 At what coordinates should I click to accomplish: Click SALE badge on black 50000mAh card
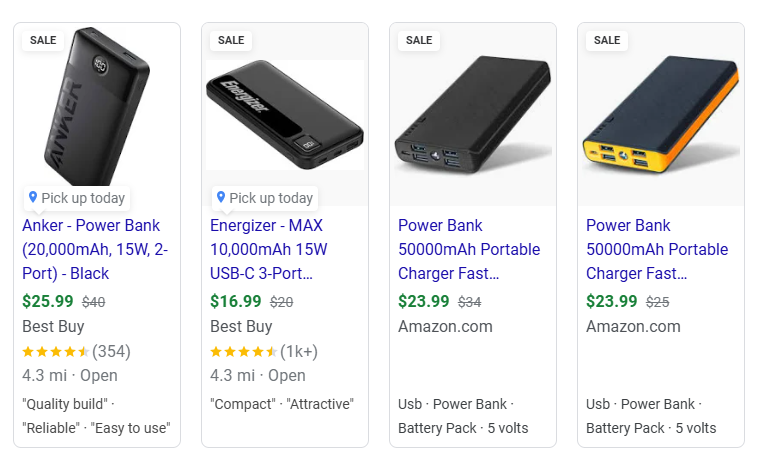click(419, 40)
